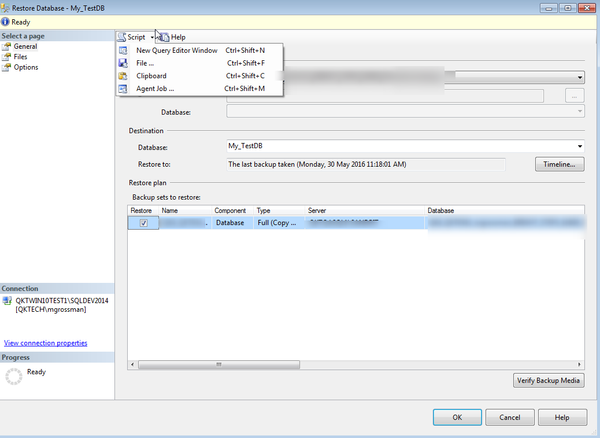Maximize the Restore Database window

click(x=568, y=8)
